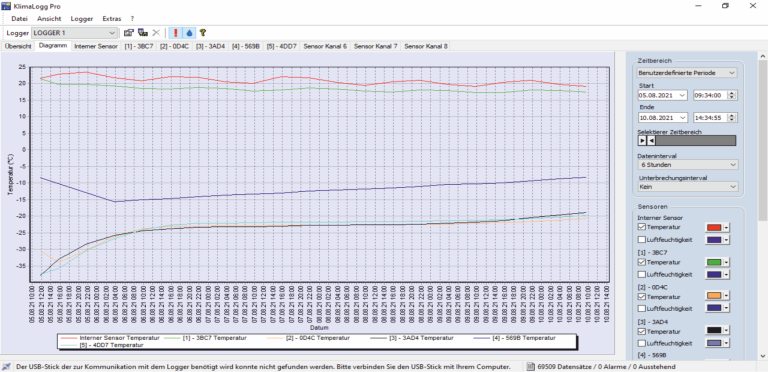Click the Selektierer Zeitbereich slider bar
The width and height of the screenshot is (768, 372).
pos(687,141)
